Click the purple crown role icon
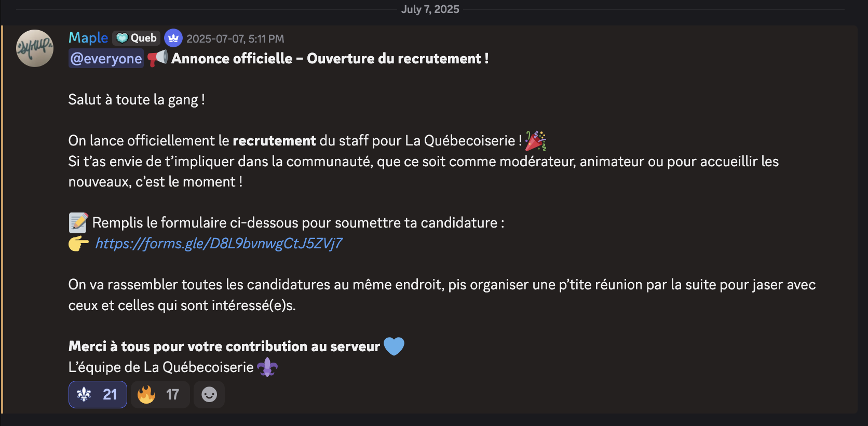Viewport: 868px width, 426px height. point(173,38)
